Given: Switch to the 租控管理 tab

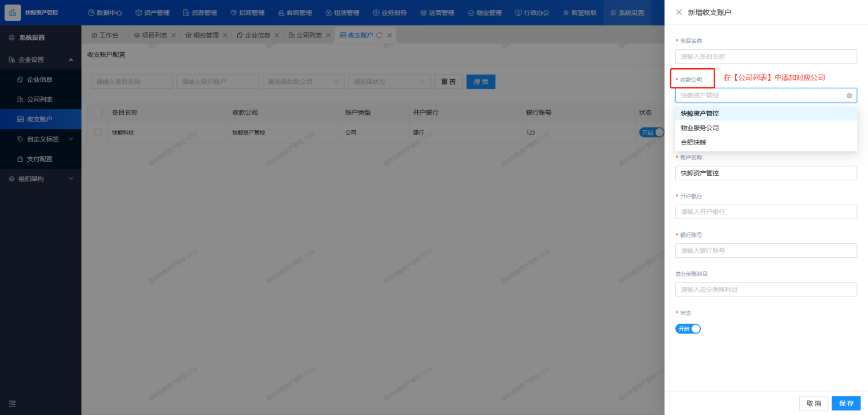Looking at the screenshot, I should pyautogui.click(x=202, y=35).
